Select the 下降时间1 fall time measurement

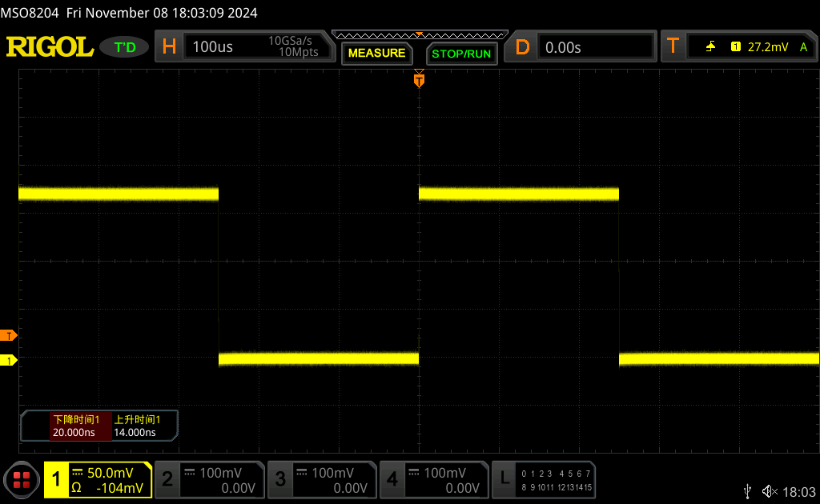tap(75, 426)
